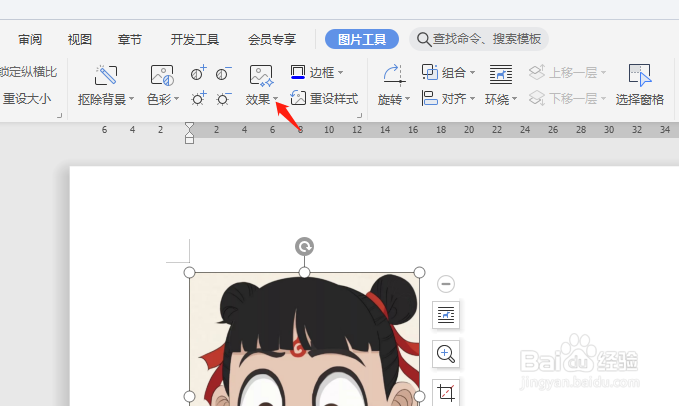Viewport: 679px width, 406px height.
Task: Select the 图片工具 tab
Action: (x=362, y=39)
